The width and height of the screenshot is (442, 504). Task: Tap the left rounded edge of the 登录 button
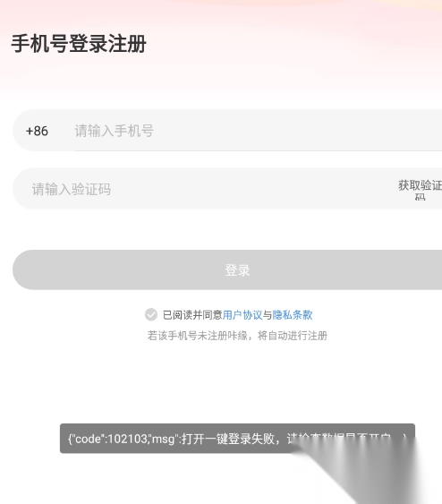click(24, 269)
